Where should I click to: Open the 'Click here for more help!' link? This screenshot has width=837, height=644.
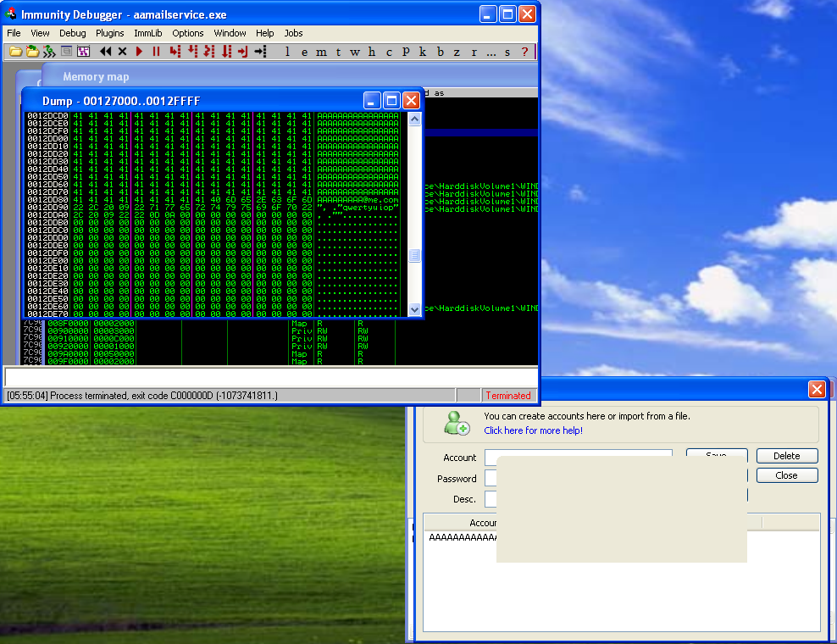click(533, 430)
